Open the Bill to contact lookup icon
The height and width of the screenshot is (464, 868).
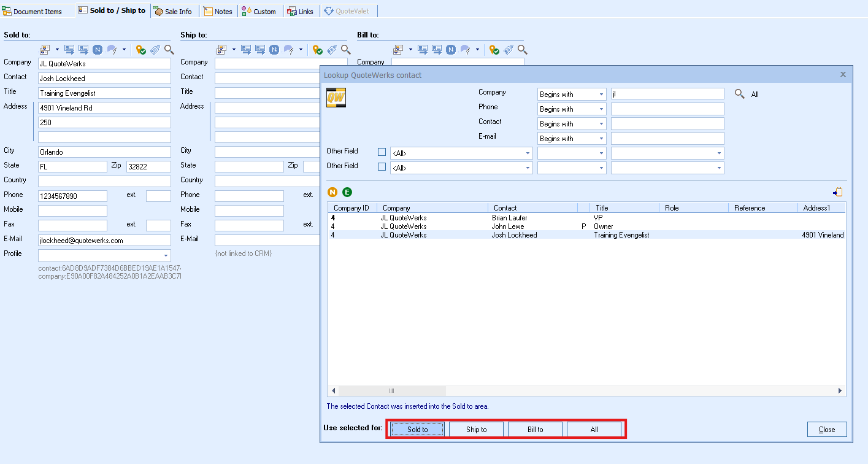pyautogui.click(x=399, y=50)
